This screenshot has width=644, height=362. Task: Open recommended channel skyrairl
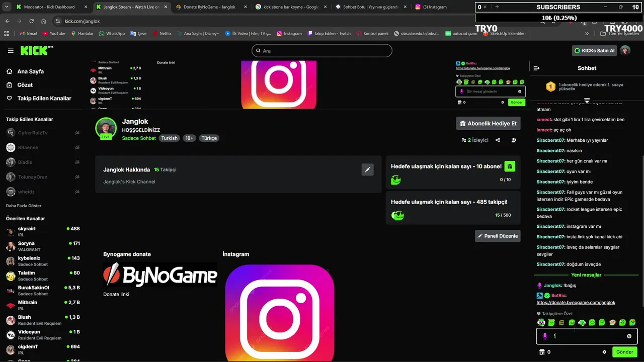pos(43,232)
